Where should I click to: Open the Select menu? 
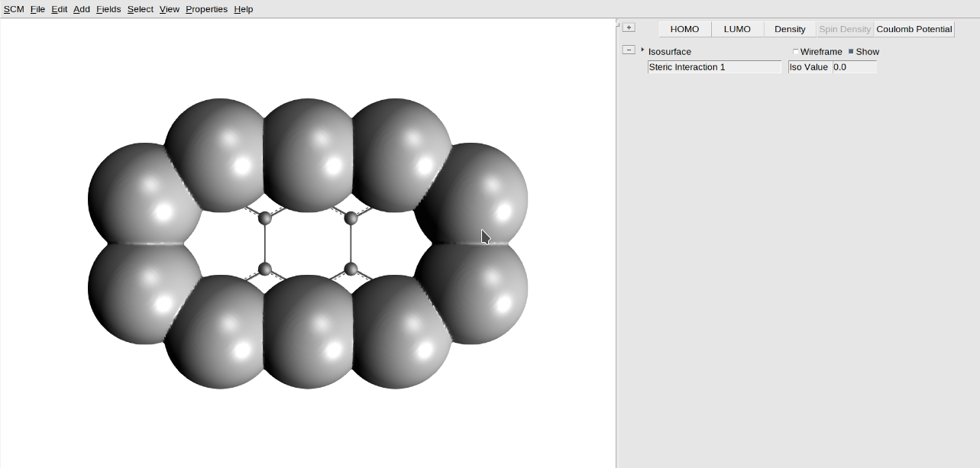140,8
